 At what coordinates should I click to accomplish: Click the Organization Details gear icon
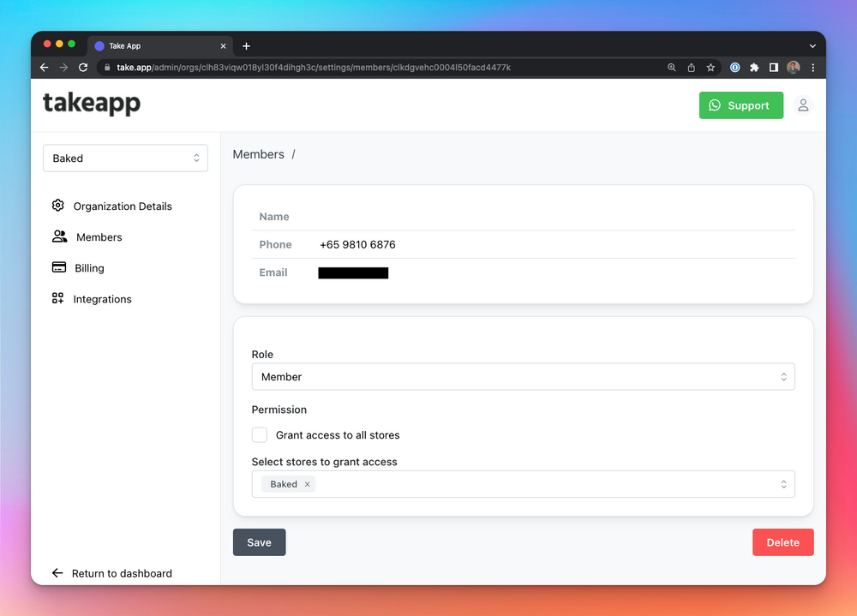[x=58, y=206]
